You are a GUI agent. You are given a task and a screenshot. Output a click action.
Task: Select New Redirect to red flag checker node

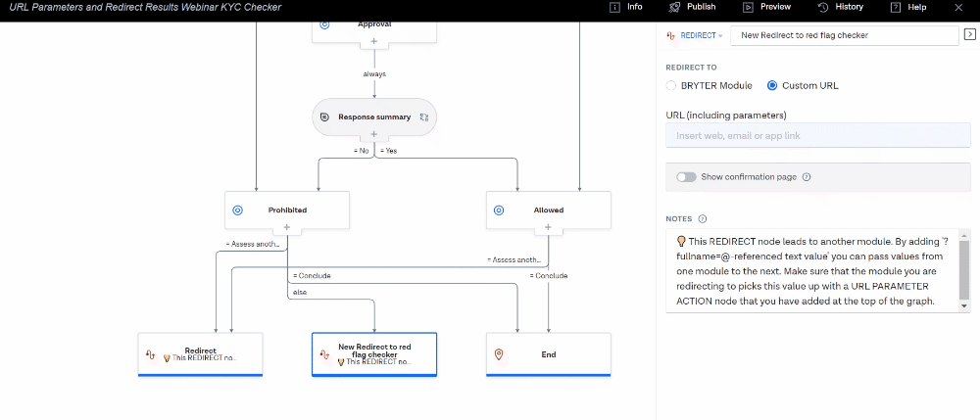click(374, 354)
